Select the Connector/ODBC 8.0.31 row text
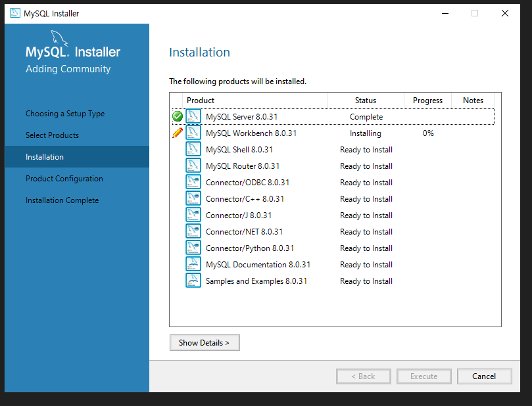Image resolution: width=532 pixels, height=406 pixels. point(248,183)
